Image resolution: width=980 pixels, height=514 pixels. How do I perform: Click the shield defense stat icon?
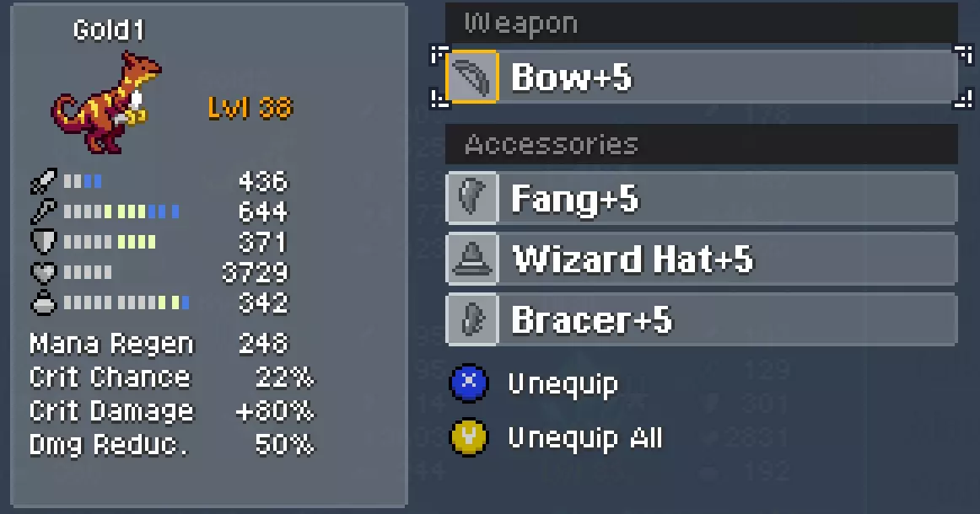(x=44, y=242)
